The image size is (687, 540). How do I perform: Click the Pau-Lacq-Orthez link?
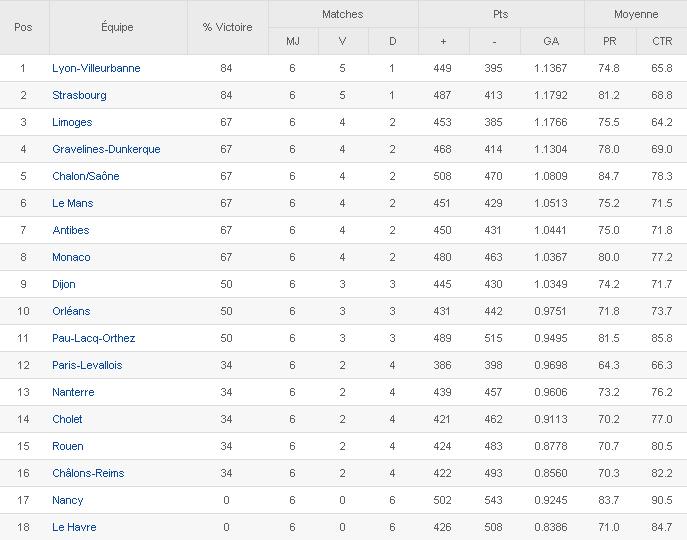94,338
